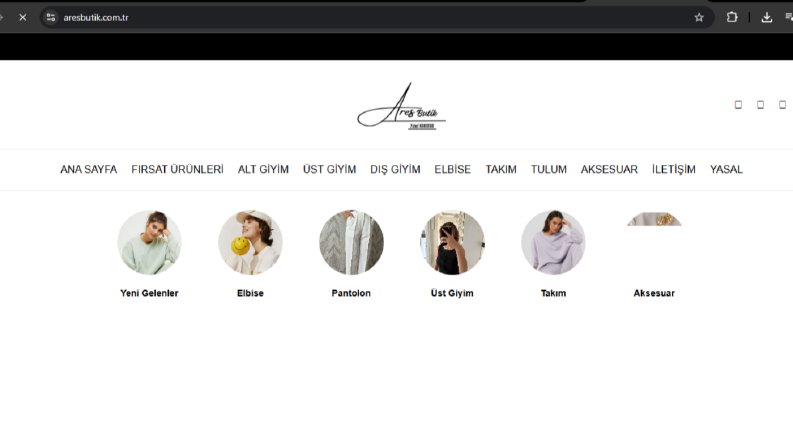This screenshot has height=446, width=793.
Task: Select Yeni Gelenler circular thumbnail
Action: (x=149, y=242)
